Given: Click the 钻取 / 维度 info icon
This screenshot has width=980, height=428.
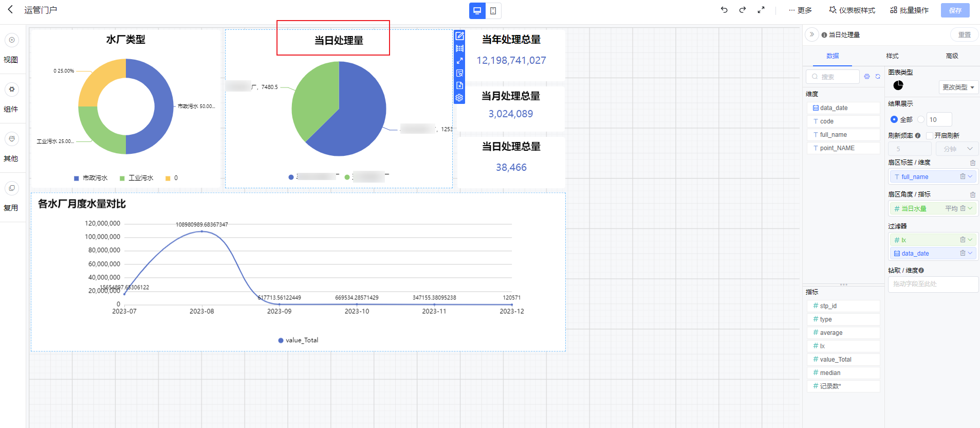Looking at the screenshot, I should click(921, 271).
